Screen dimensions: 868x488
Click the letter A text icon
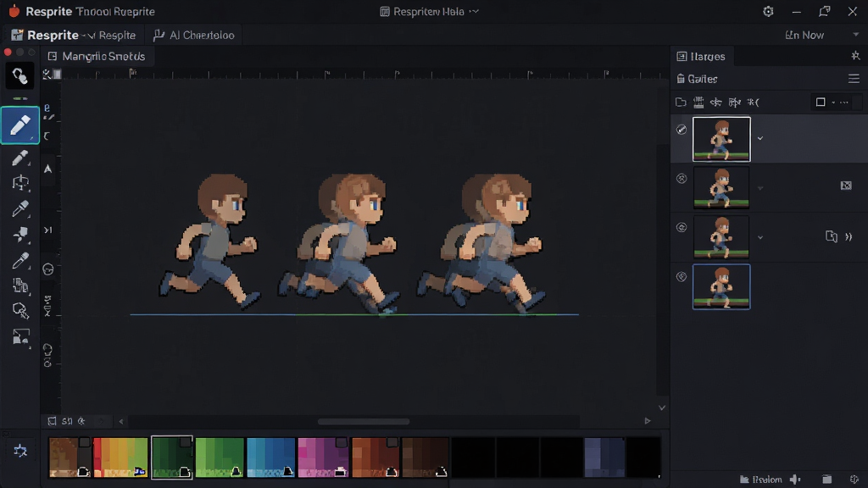[x=48, y=169]
